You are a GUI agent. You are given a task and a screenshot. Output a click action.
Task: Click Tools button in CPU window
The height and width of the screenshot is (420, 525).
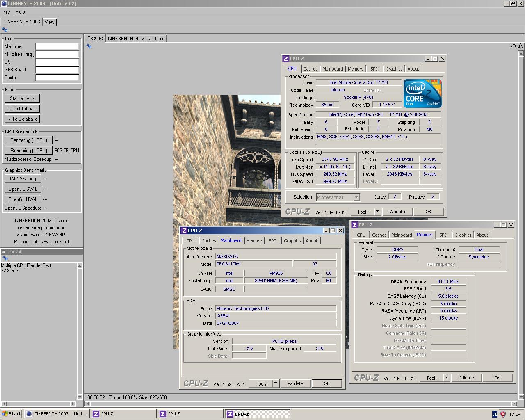(x=363, y=212)
